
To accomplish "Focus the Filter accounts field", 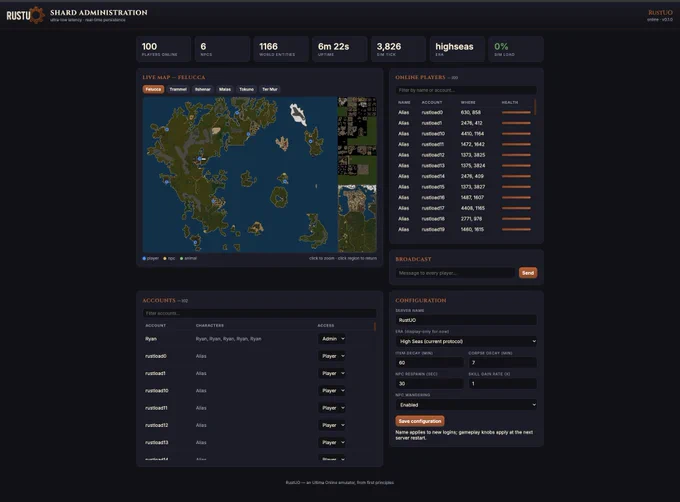I will coord(259,313).
